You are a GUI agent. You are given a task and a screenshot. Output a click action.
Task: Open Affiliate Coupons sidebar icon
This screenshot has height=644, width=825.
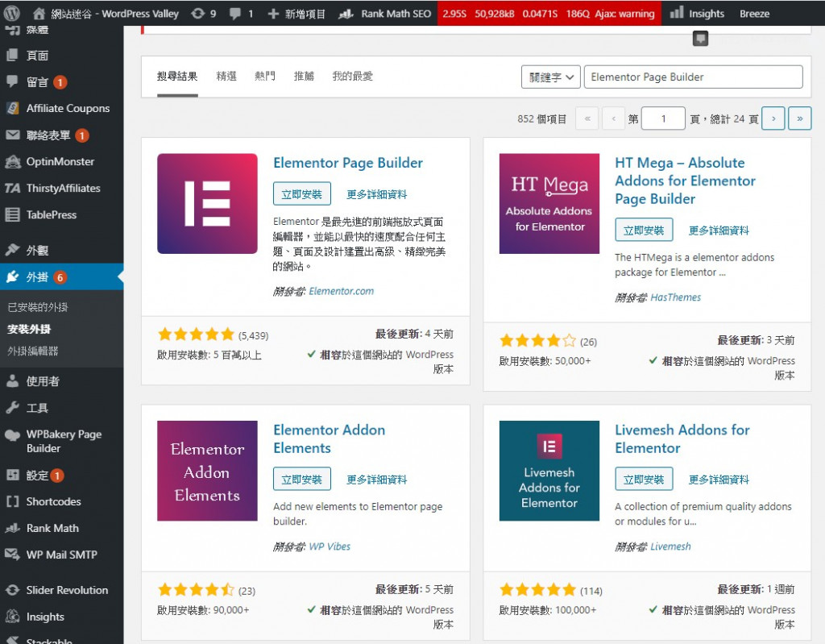[12, 109]
